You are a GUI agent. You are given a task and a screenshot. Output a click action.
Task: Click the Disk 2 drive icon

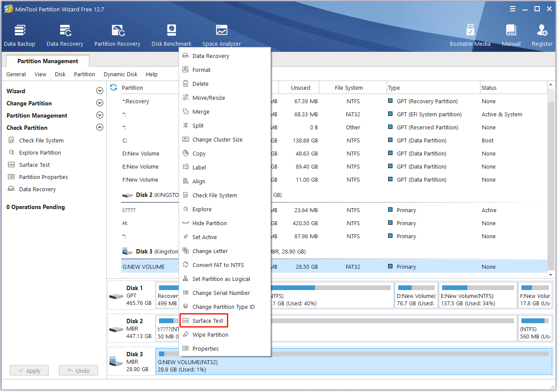click(116, 329)
